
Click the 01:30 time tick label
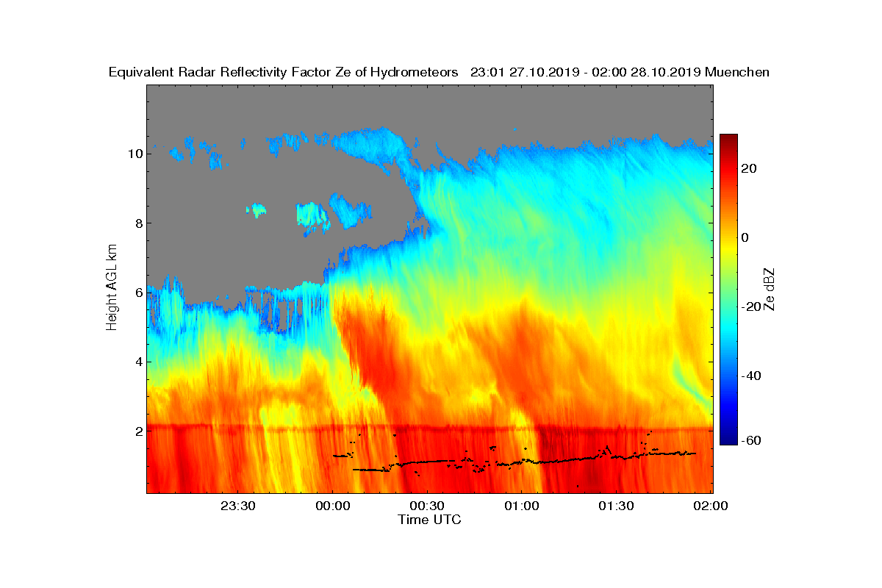[616, 506]
